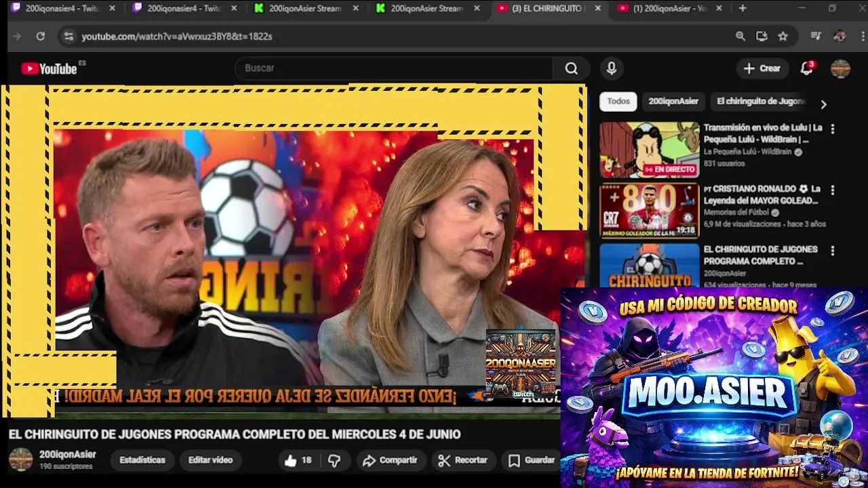Image resolution: width=868 pixels, height=488 pixels.
Task: Select the El chiringuito de Jugones chip
Action: [x=761, y=101]
